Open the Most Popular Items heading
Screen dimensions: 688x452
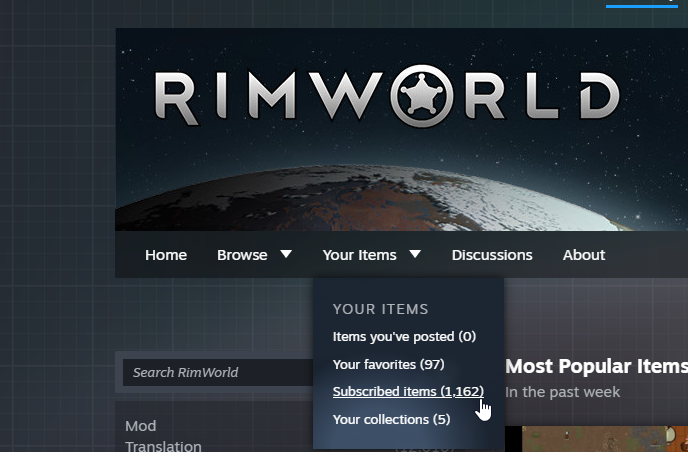(x=596, y=366)
